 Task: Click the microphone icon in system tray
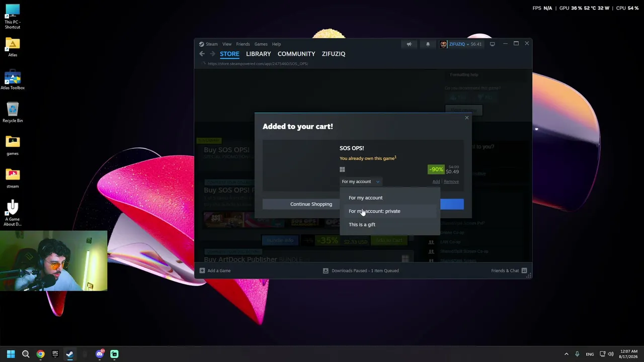coord(577,354)
